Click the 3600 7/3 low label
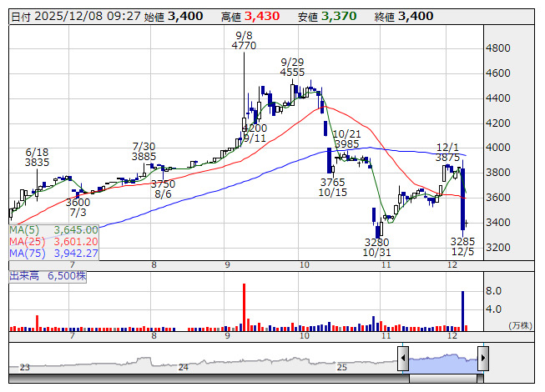 click(x=78, y=208)
